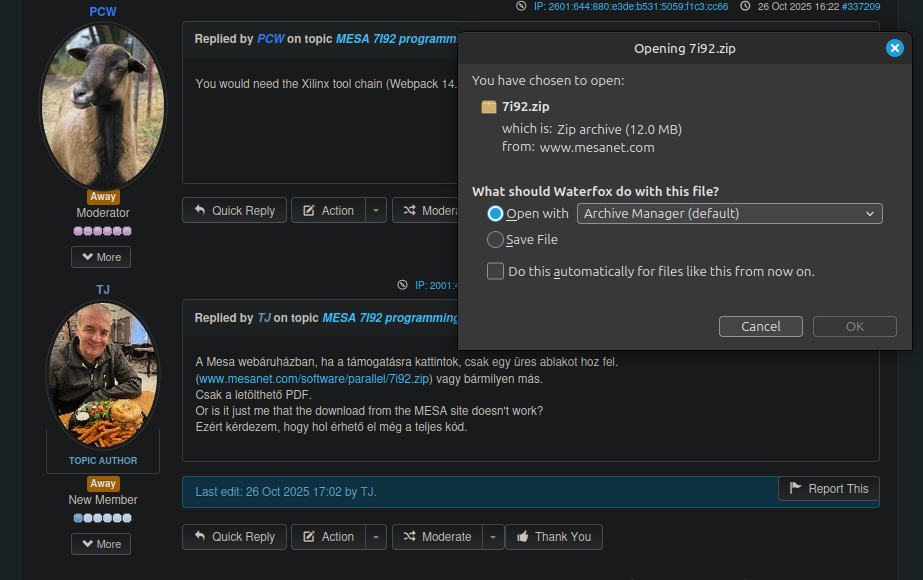The image size is (923, 580).
Task: Expand the Archive Manager application dropdown
Action: [x=729, y=213]
